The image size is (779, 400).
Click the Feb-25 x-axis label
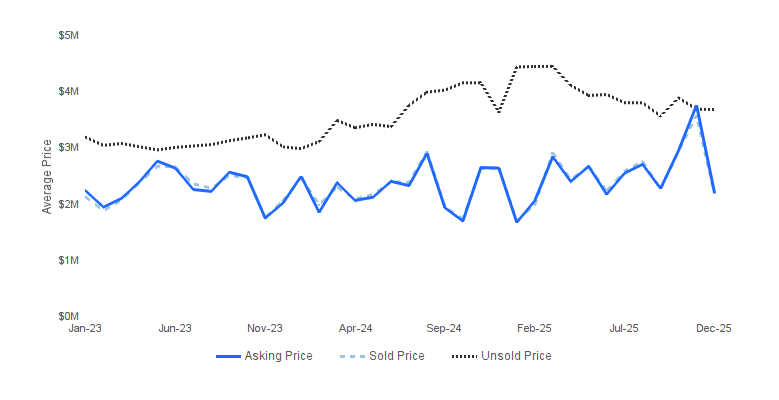click(534, 328)
